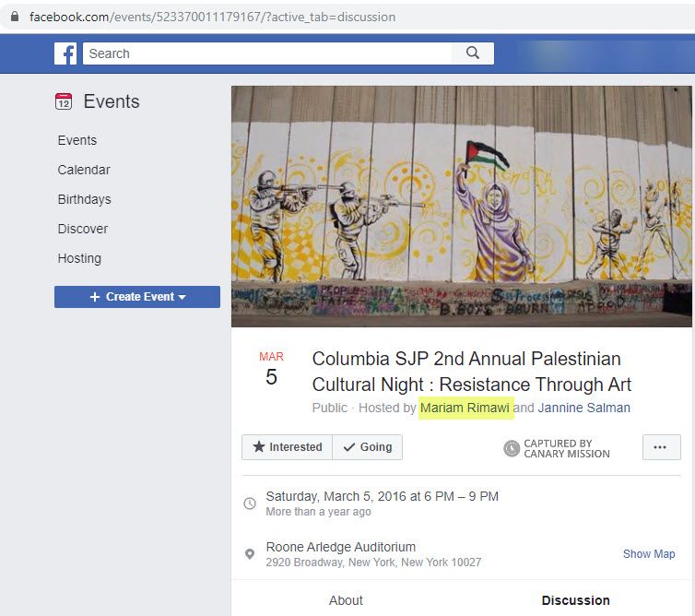695x616 pixels.
Task: Open Birthdays in the sidebar
Action: click(x=84, y=199)
